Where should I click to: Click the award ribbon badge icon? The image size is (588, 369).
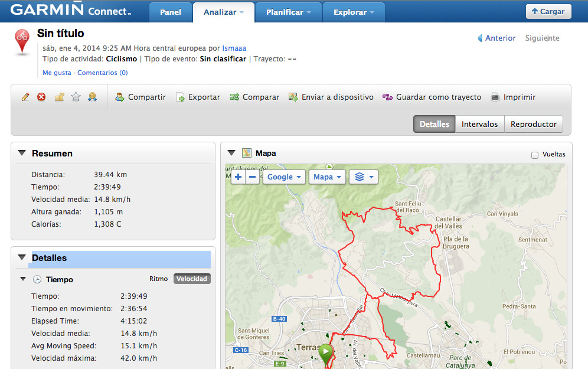(x=93, y=97)
